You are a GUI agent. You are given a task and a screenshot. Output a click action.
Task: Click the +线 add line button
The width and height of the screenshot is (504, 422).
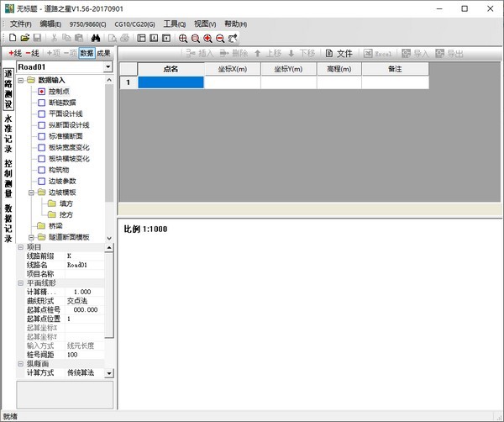coord(14,53)
